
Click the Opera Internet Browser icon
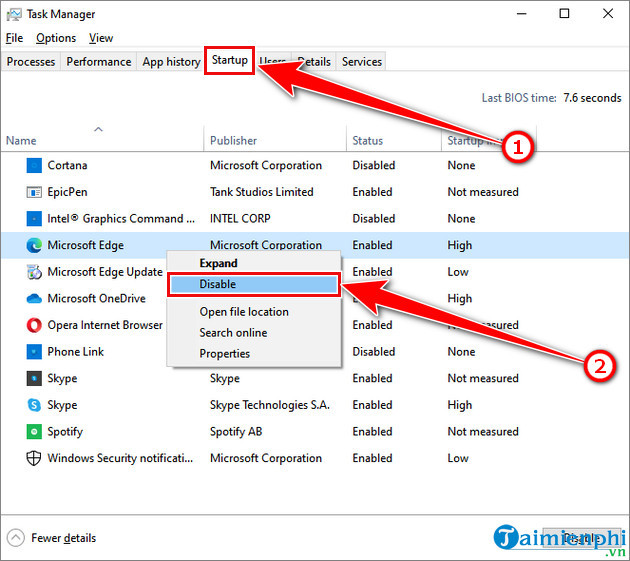tap(33, 325)
